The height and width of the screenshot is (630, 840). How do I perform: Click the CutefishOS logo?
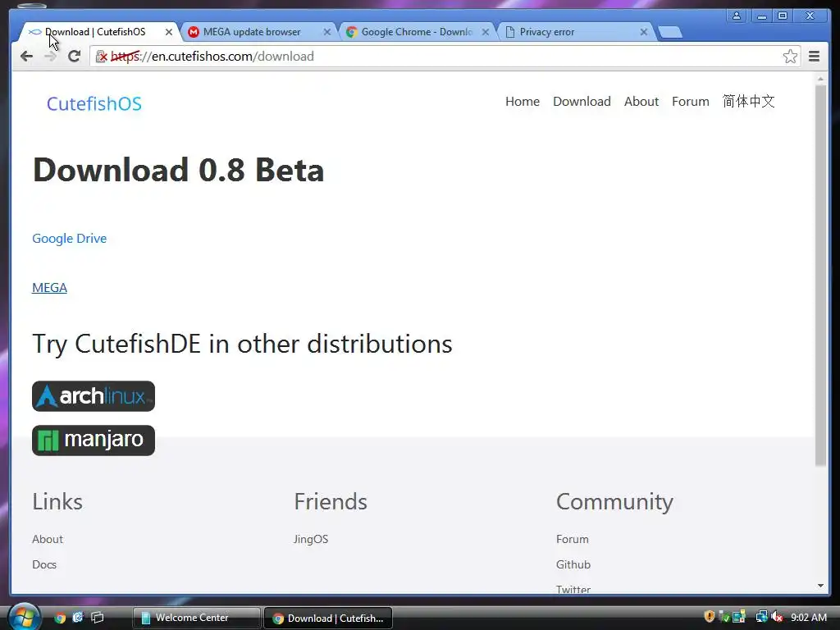(94, 103)
